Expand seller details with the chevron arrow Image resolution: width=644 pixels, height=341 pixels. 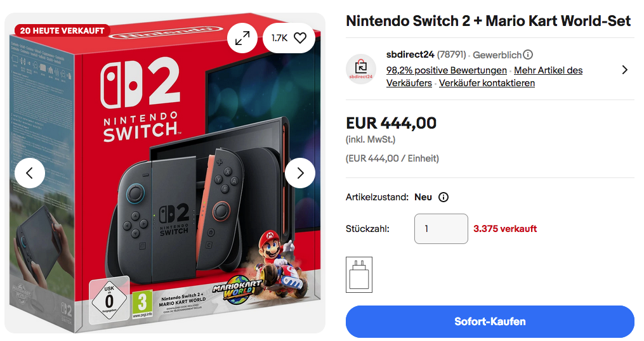[x=625, y=70]
